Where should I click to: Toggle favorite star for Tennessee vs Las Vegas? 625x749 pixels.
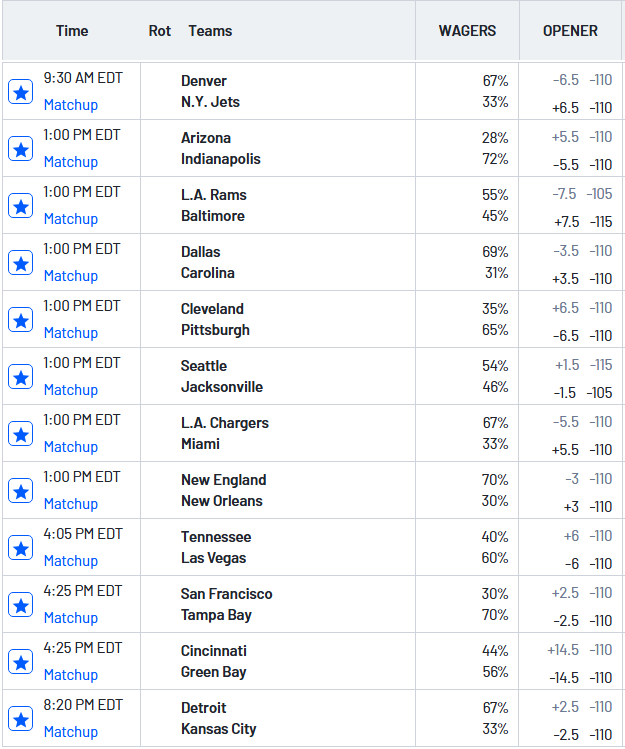coord(20,548)
